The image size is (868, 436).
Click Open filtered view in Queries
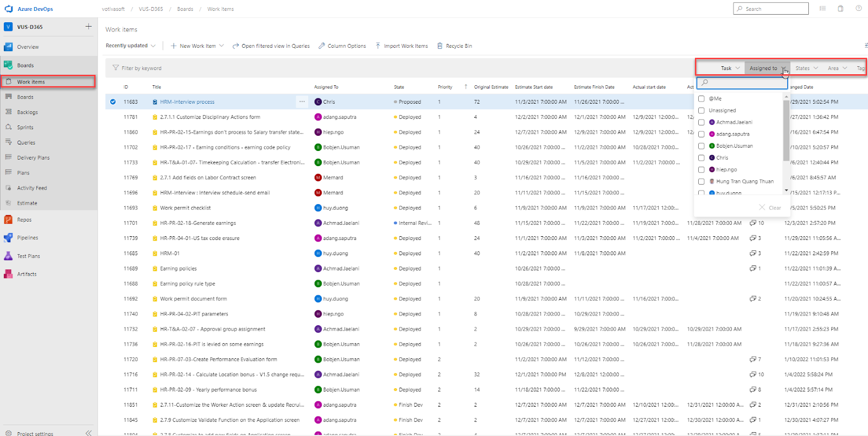pos(271,46)
